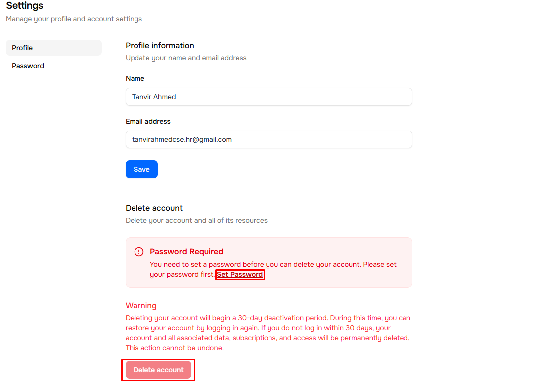Viewport: 539px width, 392px height.
Task: Click the Password Required alert title
Action: pyautogui.click(x=186, y=252)
